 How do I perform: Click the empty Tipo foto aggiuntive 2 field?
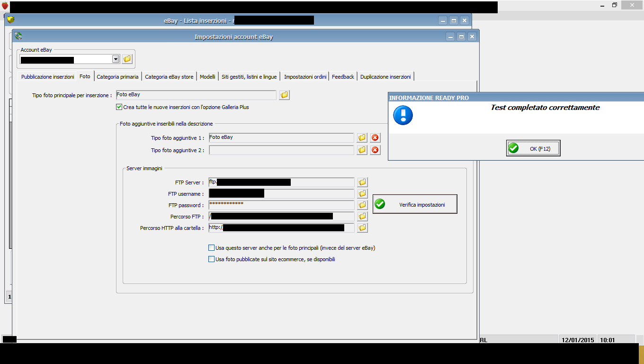coord(281,150)
